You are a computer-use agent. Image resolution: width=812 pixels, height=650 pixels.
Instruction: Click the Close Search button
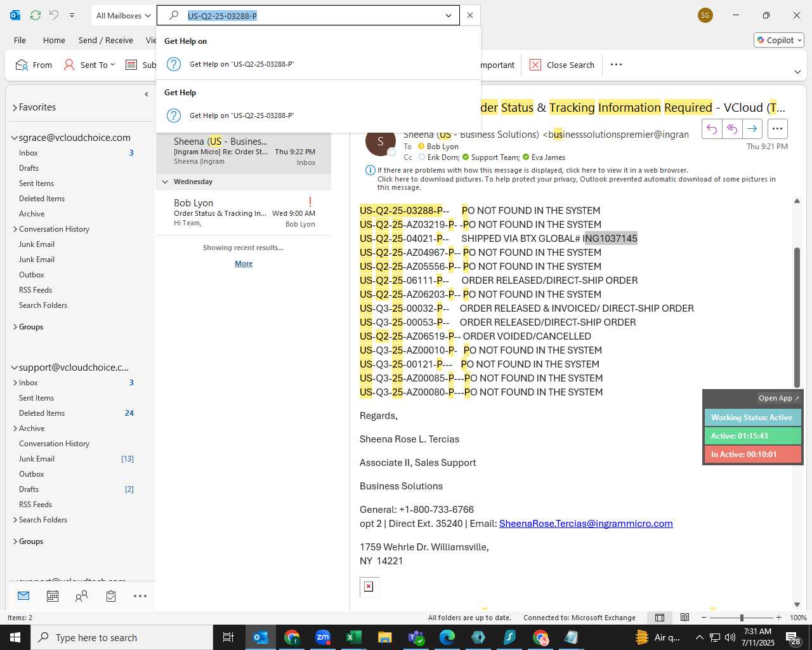(562, 65)
